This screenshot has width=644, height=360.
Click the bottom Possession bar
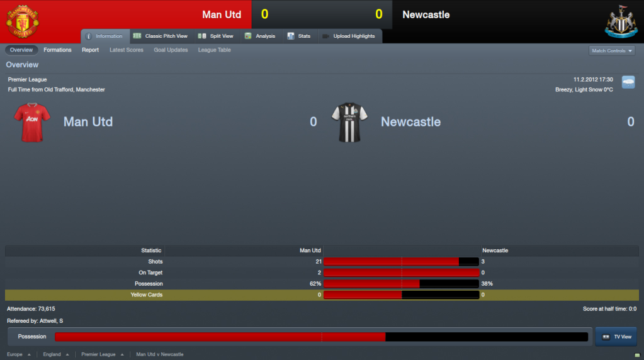321,337
